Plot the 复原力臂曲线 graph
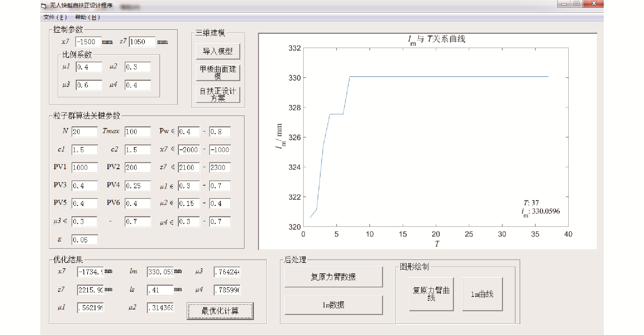Viewport: 644px width, 335px height. tap(431, 294)
